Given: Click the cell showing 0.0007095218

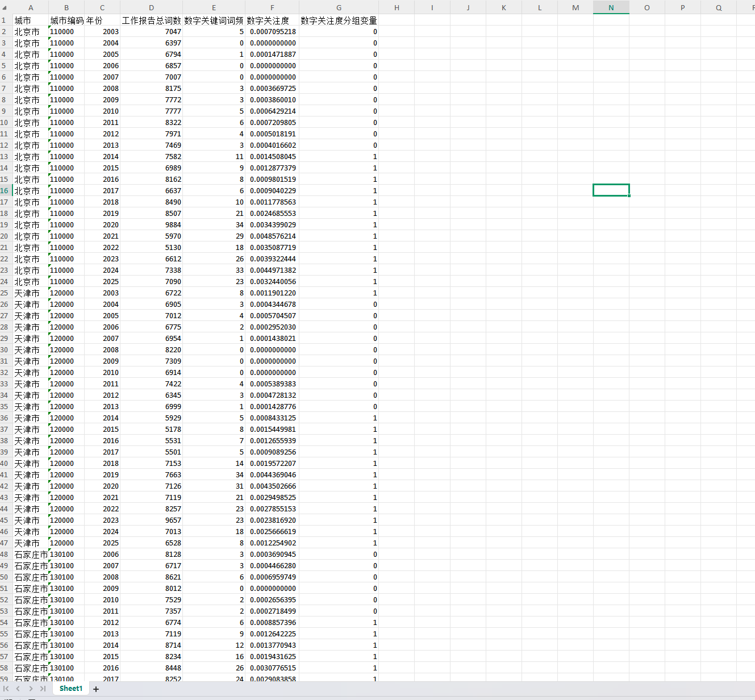Looking at the screenshot, I should (x=273, y=32).
